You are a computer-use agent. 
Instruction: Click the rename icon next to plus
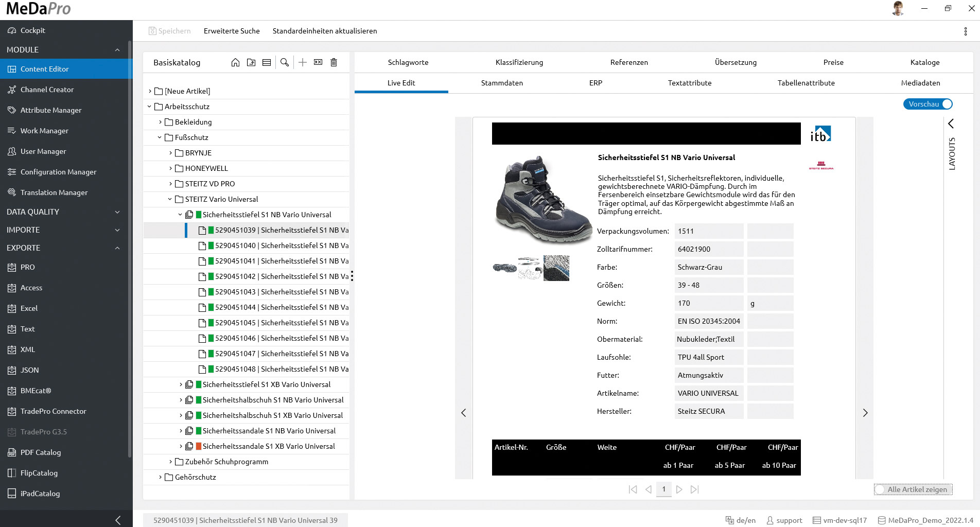[x=318, y=62]
